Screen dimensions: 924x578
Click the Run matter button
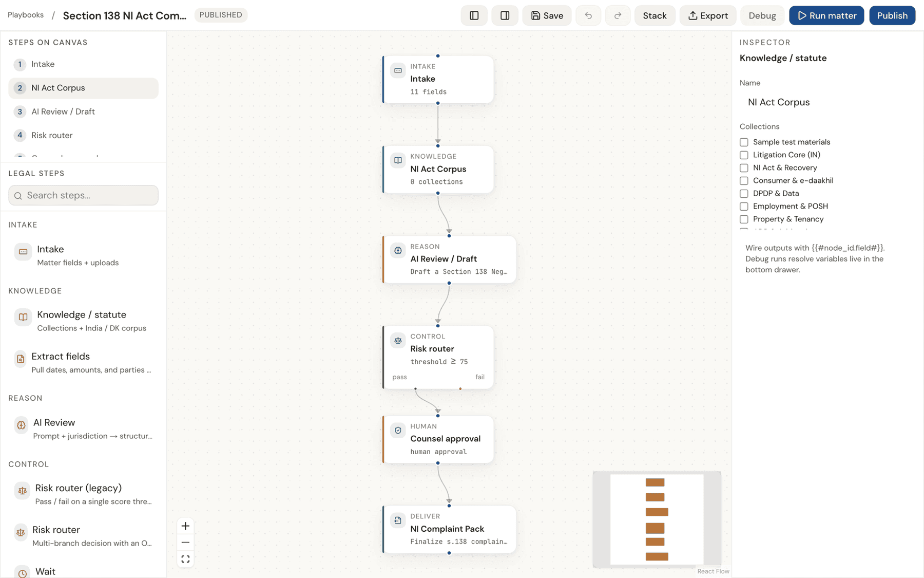tap(826, 15)
